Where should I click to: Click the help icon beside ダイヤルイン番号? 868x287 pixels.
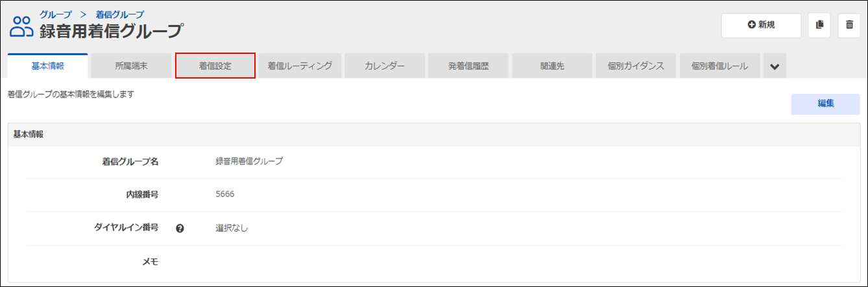[180, 229]
